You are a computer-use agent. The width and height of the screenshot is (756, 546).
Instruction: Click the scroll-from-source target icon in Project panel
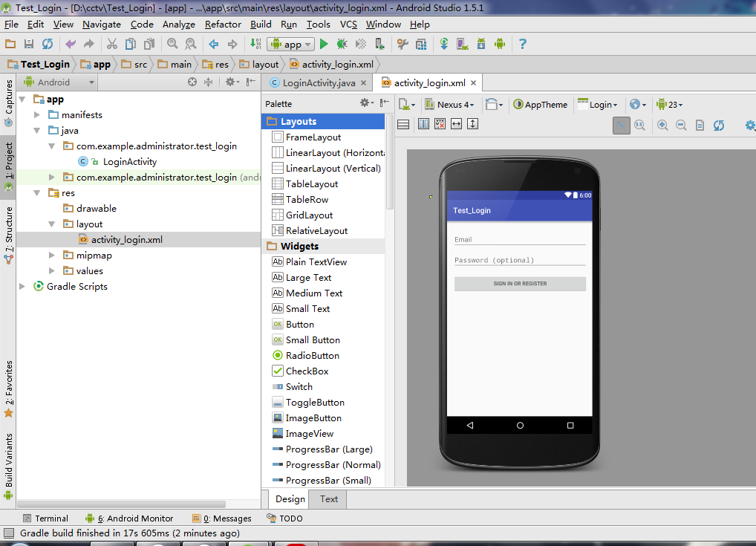[x=192, y=82]
